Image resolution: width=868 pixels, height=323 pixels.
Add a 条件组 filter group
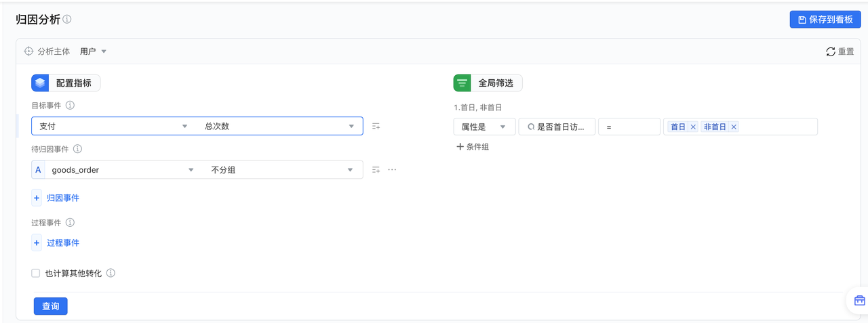[473, 146]
